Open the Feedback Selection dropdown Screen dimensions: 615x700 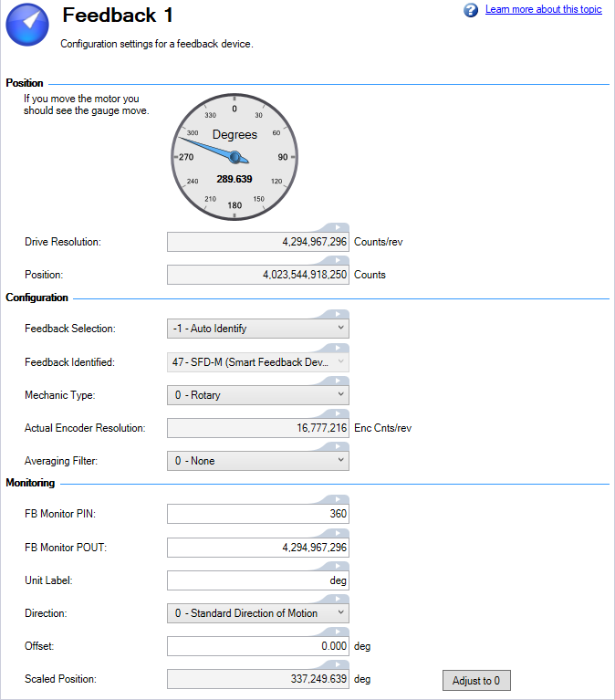tap(258, 329)
